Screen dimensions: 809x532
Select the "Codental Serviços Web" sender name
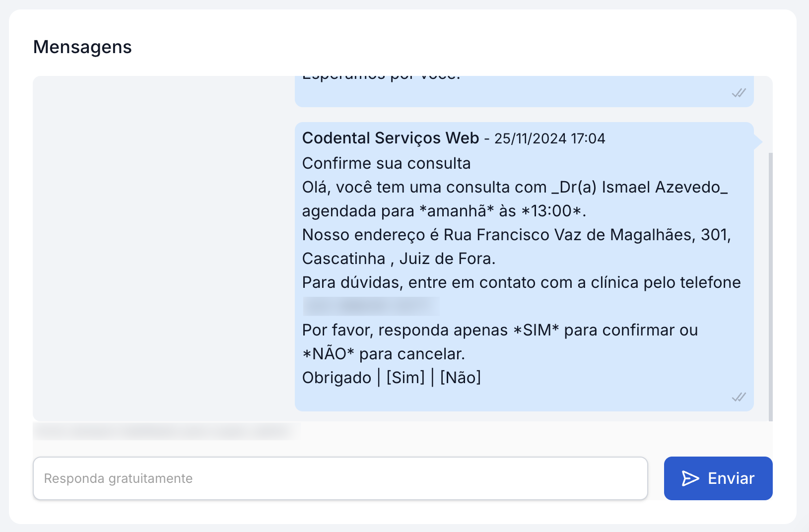391,138
